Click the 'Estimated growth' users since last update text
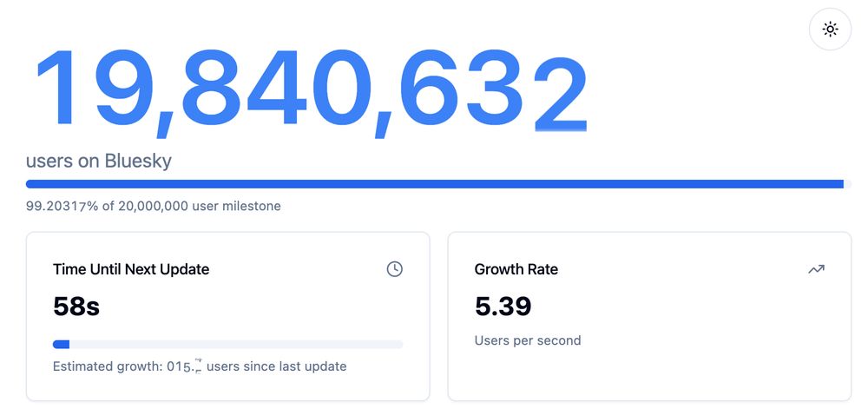868x409 pixels. [200, 366]
